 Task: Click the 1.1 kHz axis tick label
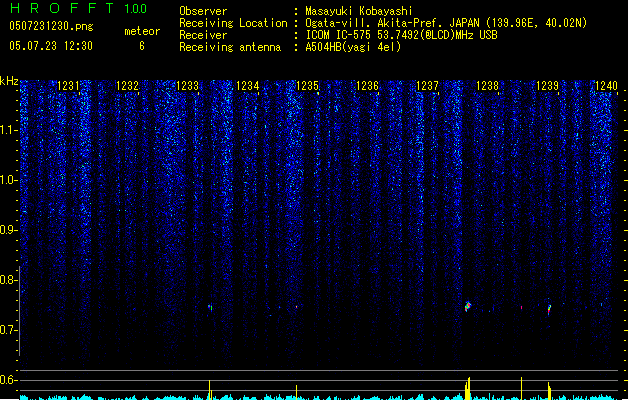click(x=8, y=130)
